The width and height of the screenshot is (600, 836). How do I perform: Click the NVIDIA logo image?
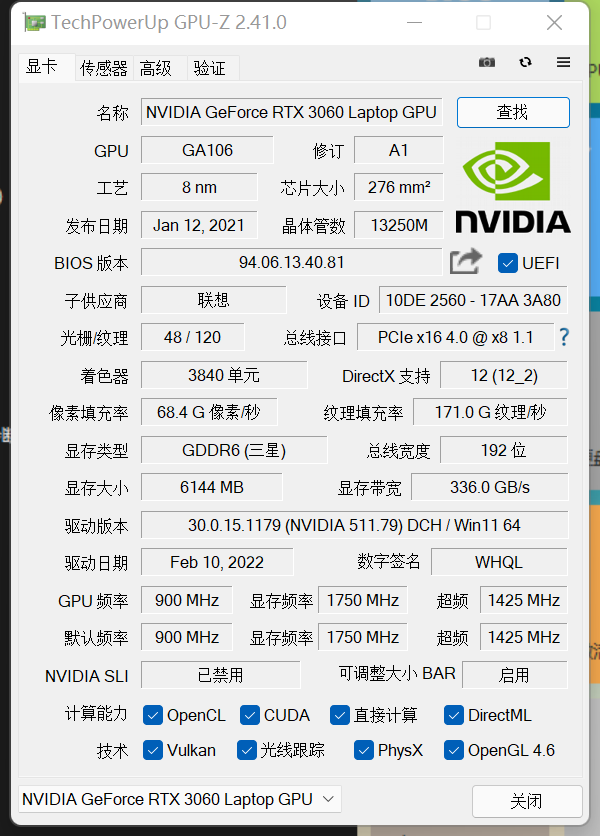point(513,188)
